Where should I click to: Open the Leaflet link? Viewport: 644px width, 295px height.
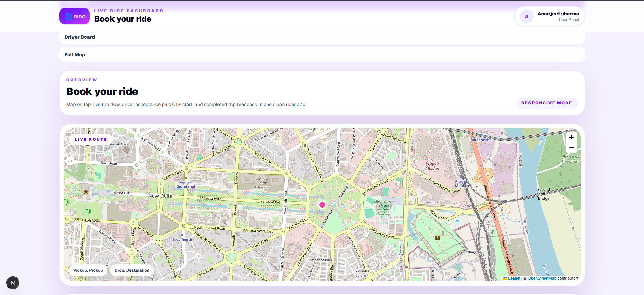coord(514,278)
